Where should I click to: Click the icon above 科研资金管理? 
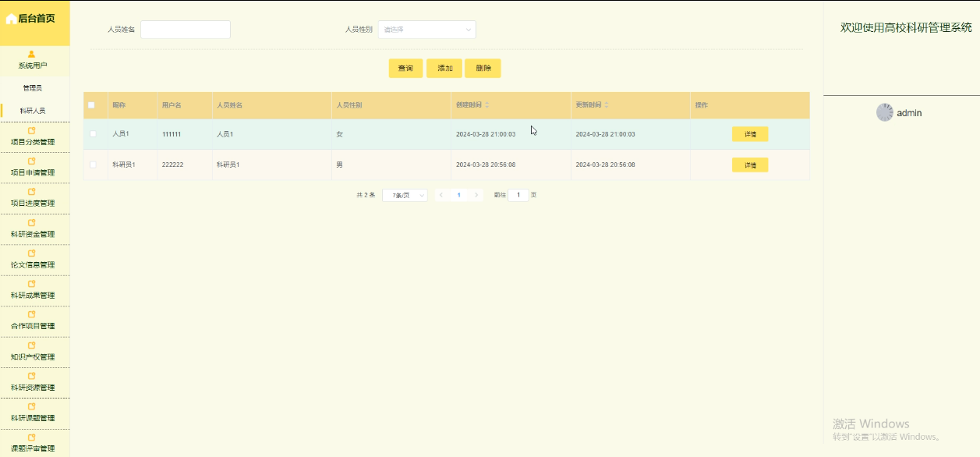pyautogui.click(x=32, y=223)
